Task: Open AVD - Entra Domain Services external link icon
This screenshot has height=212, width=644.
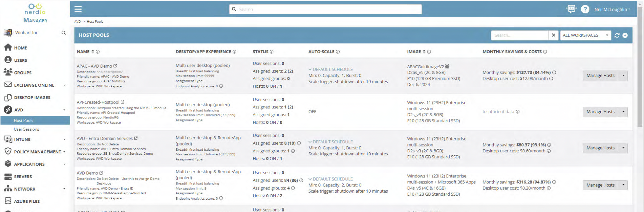Action: (136, 138)
